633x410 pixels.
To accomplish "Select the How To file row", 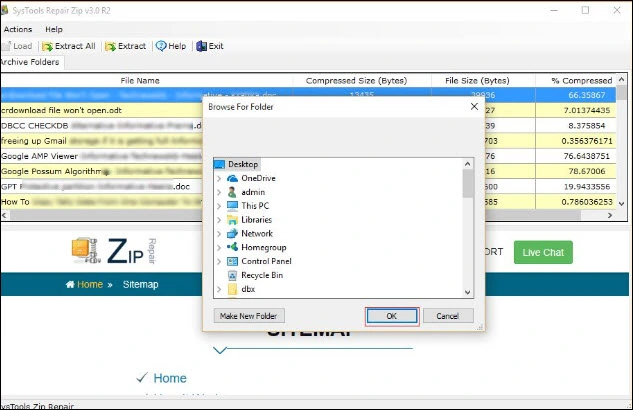I will tap(101, 202).
